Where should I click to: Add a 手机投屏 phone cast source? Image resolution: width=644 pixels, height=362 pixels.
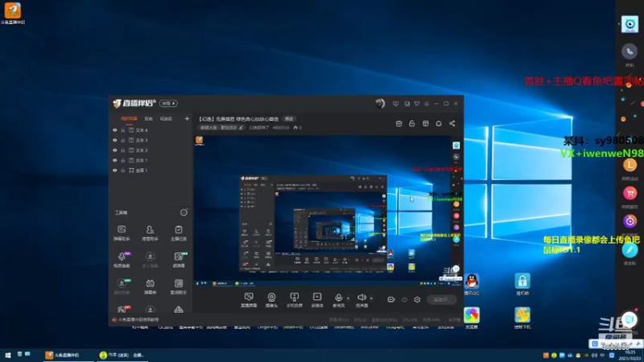click(295, 299)
